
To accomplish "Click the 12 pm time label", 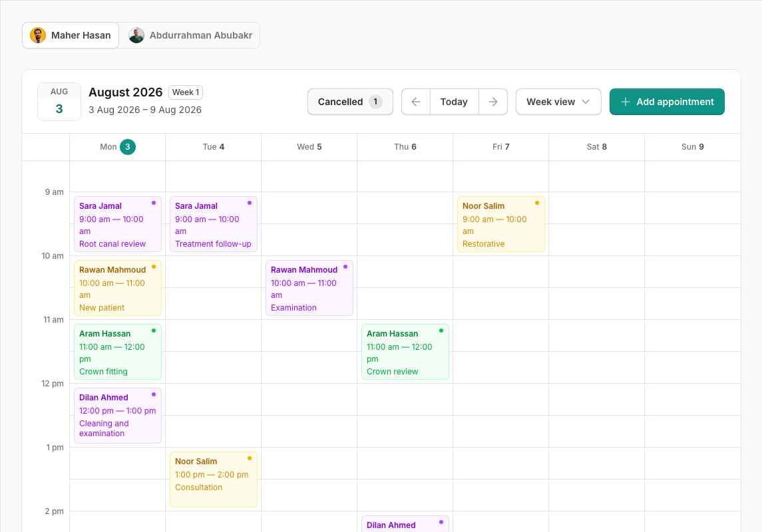I will point(53,384).
